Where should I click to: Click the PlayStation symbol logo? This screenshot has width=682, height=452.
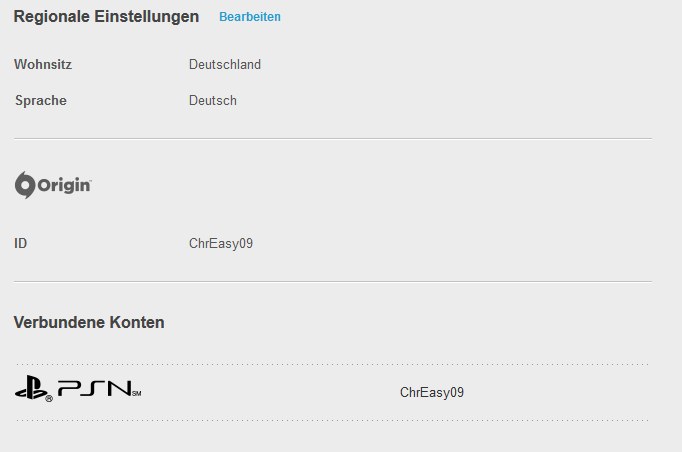tap(30, 387)
